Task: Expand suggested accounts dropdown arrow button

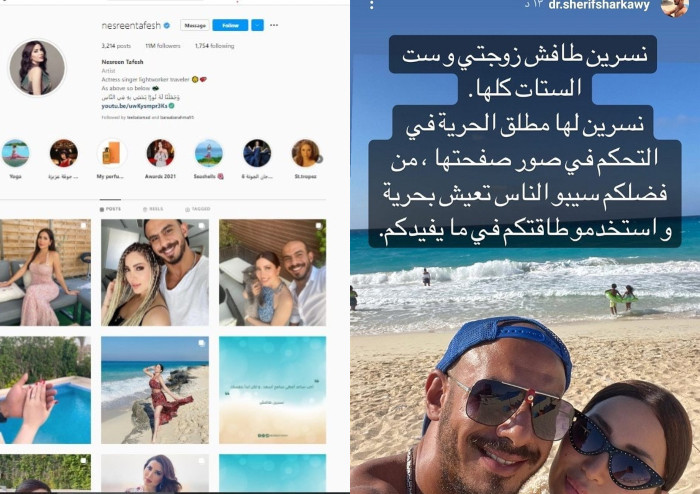Action: pyautogui.click(x=257, y=25)
